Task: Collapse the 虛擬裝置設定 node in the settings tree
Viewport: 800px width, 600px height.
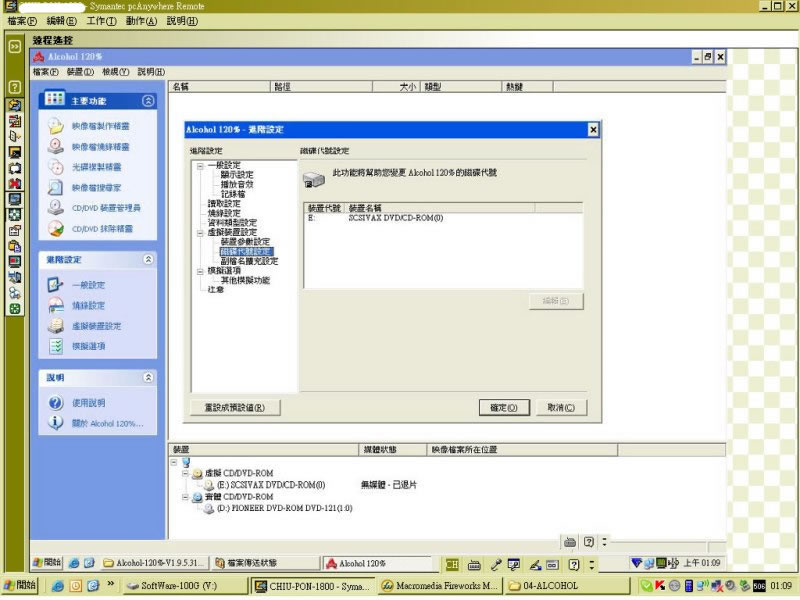Action: point(200,233)
